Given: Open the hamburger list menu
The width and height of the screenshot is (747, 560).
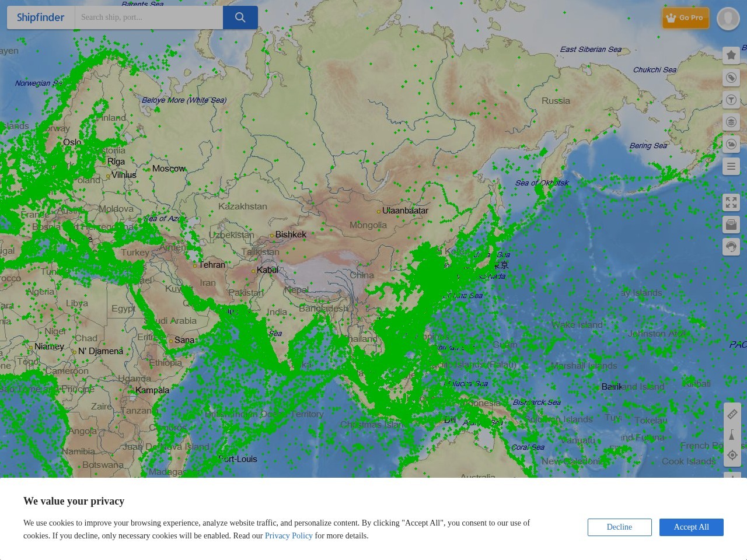Looking at the screenshot, I should coord(731,166).
